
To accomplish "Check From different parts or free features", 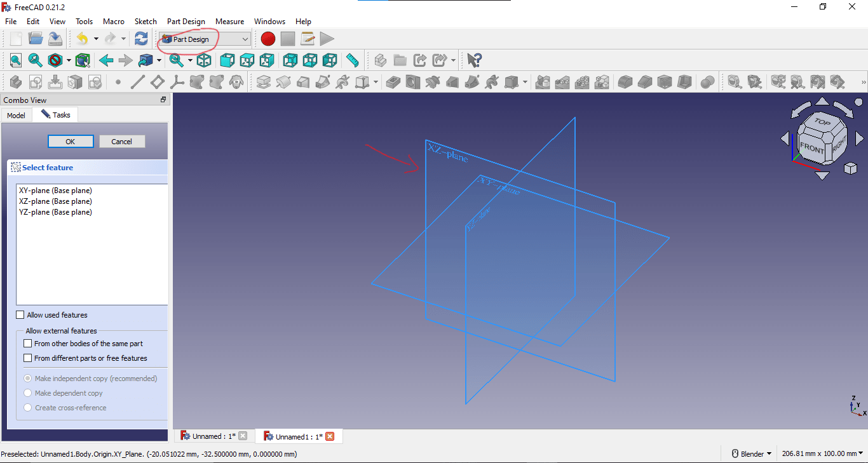I will pyautogui.click(x=27, y=358).
